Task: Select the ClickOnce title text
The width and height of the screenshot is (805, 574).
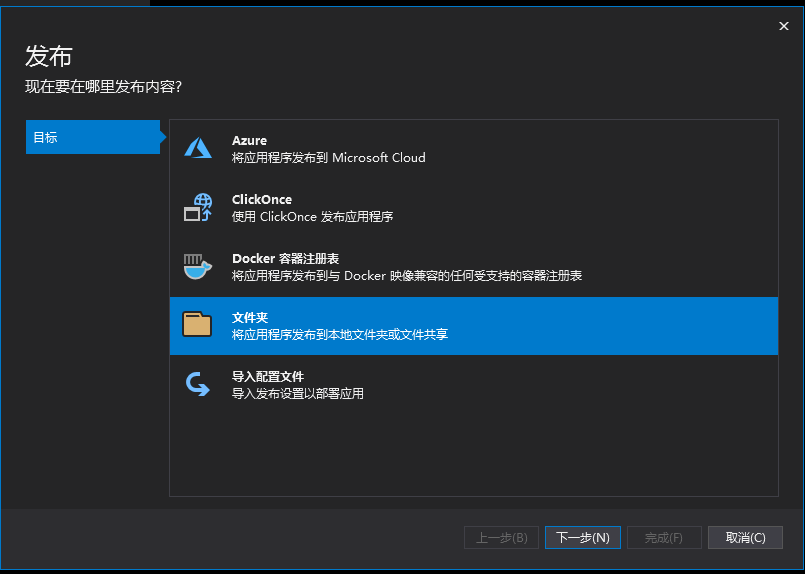Action: point(262,199)
